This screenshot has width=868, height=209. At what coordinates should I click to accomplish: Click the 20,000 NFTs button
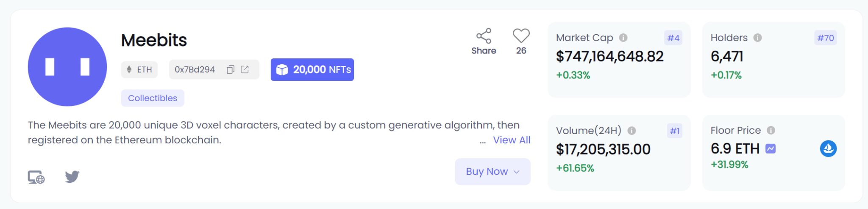coord(312,69)
